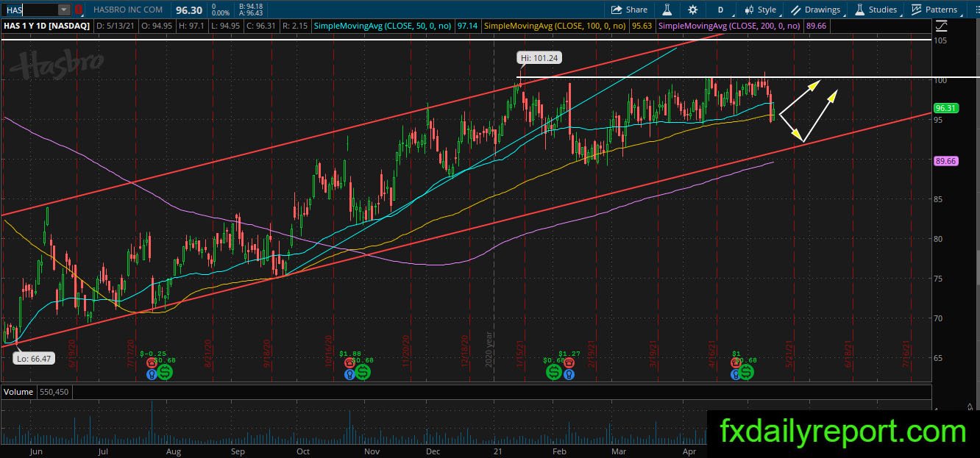Click the Hi: 101.24 price bubble
This screenshot has height=458, width=980.
[540, 57]
